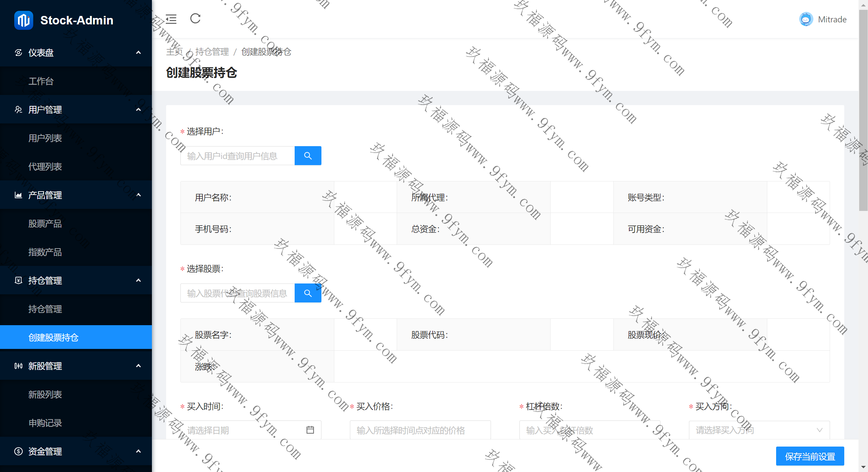Focus the user ID input field
The width and height of the screenshot is (868, 472).
point(237,156)
